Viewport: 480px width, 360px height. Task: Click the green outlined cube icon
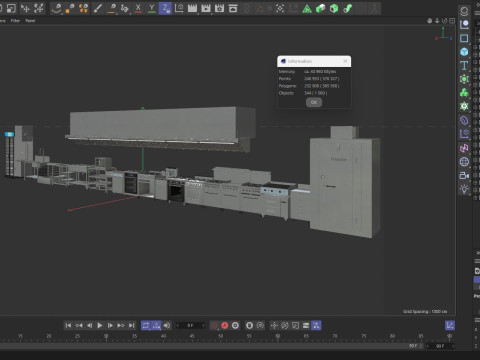click(334, 8)
